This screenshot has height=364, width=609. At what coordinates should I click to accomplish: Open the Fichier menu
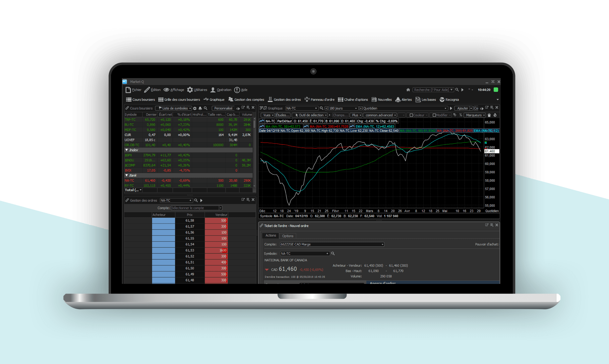click(x=133, y=90)
